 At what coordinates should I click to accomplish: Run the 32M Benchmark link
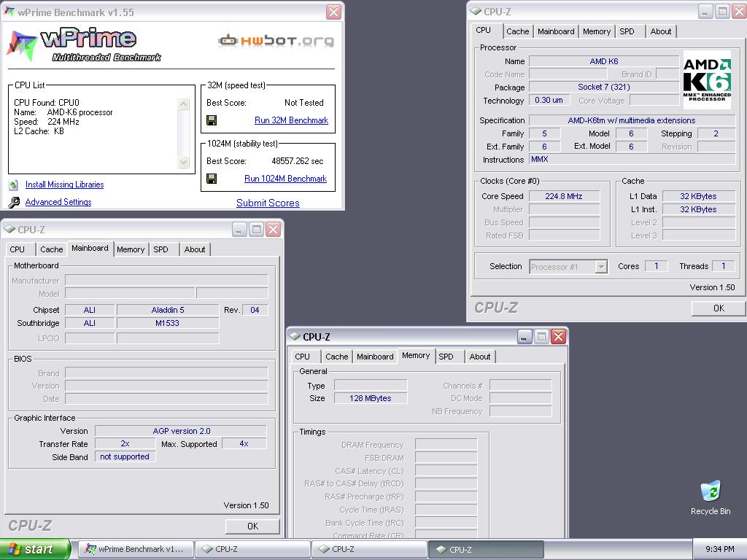(x=291, y=120)
